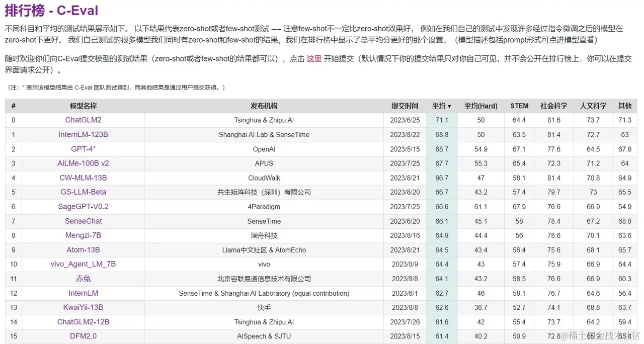Screen dimensions: 644x344
Task: Click the AISpeech & SJTU cell
Action: 264,336
